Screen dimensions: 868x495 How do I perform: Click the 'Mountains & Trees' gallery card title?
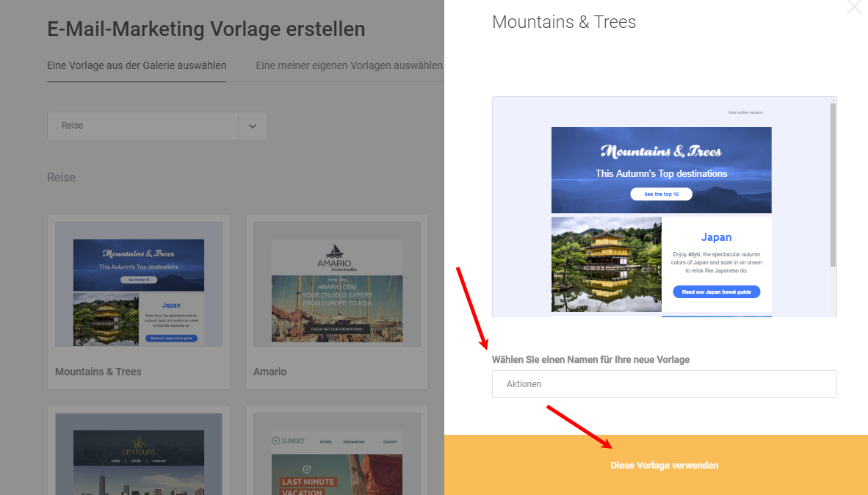coord(98,372)
